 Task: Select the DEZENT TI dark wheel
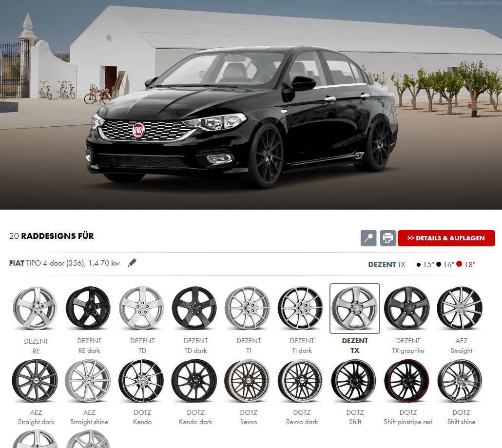point(302,309)
